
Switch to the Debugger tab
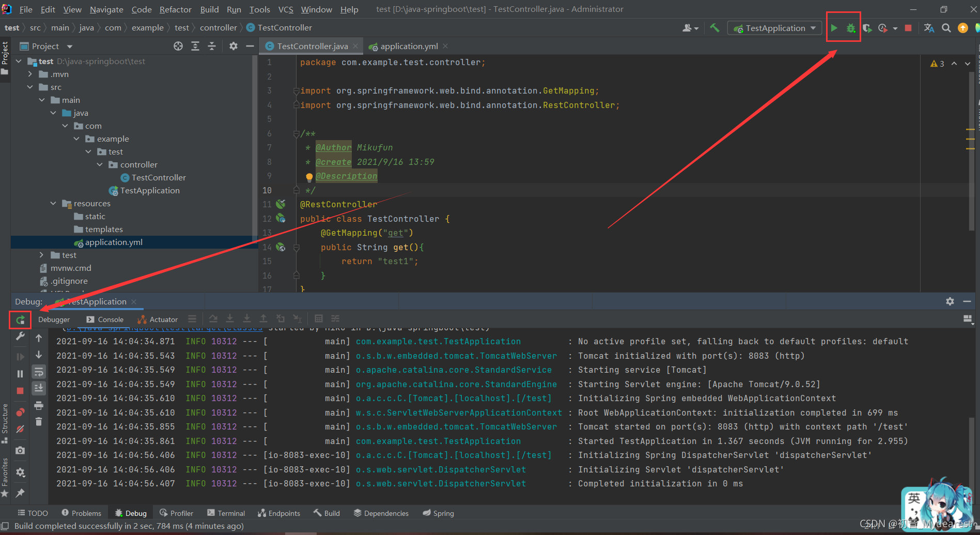pos(54,319)
